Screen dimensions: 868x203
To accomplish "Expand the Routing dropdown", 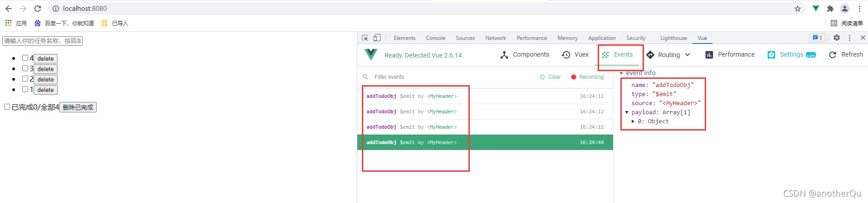I will click(x=668, y=55).
